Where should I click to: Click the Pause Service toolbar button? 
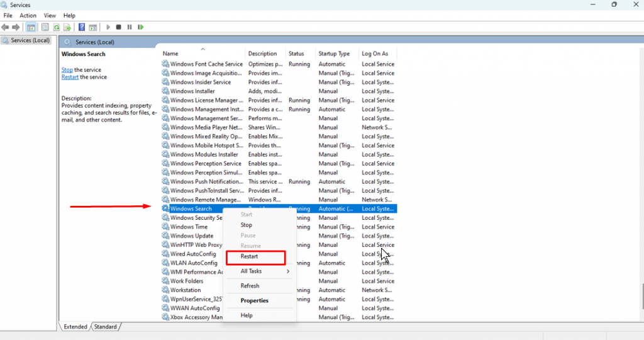130,27
